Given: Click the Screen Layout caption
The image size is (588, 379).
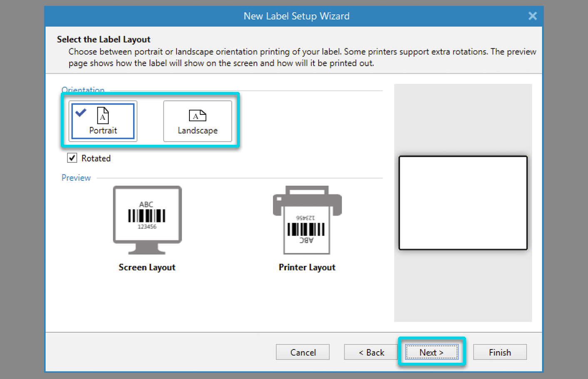Looking at the screenshot, I should coord(147,268).
